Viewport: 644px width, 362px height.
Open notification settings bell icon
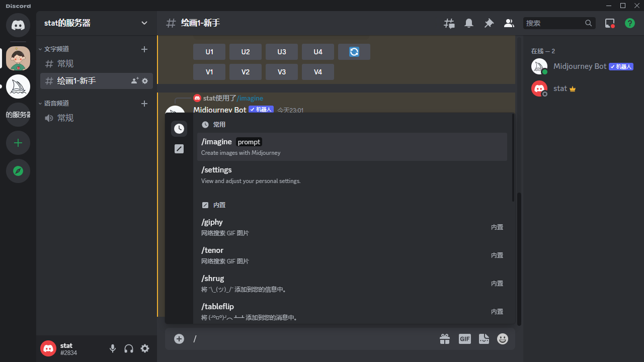(469, 23)
